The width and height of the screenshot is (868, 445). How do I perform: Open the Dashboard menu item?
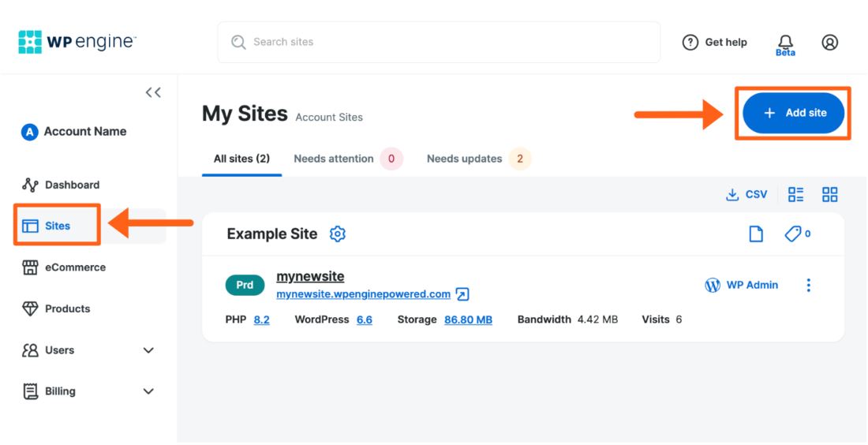pyautogui.click(x=61, y=185)
